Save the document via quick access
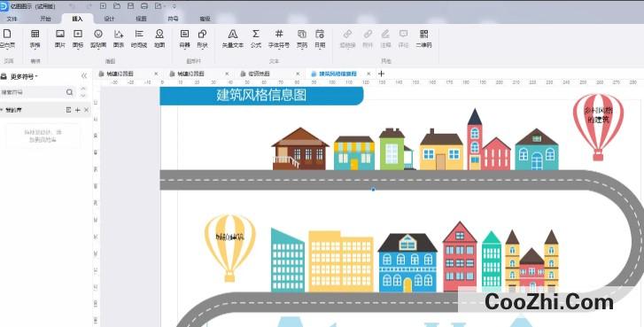Image resolution: width=644 pixels, height=327 pixels. [x=130, y=6]
